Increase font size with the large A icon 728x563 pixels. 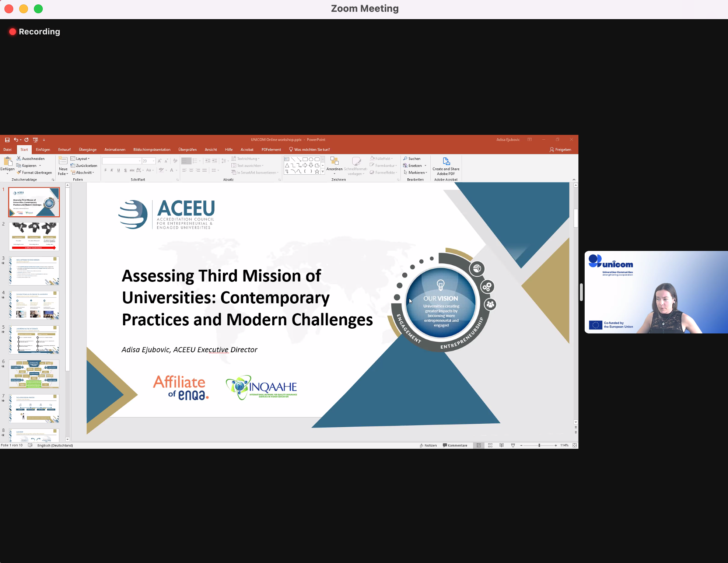pos(160,161)
